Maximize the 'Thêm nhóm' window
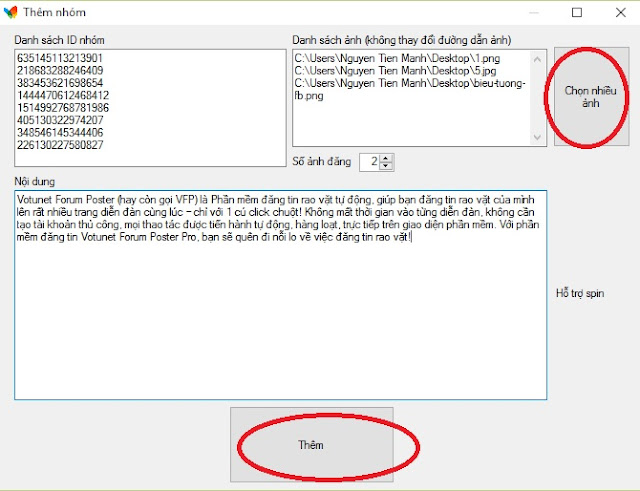This screenshot has width=640, height=491. pyautogui.click(x=577, y=13)
